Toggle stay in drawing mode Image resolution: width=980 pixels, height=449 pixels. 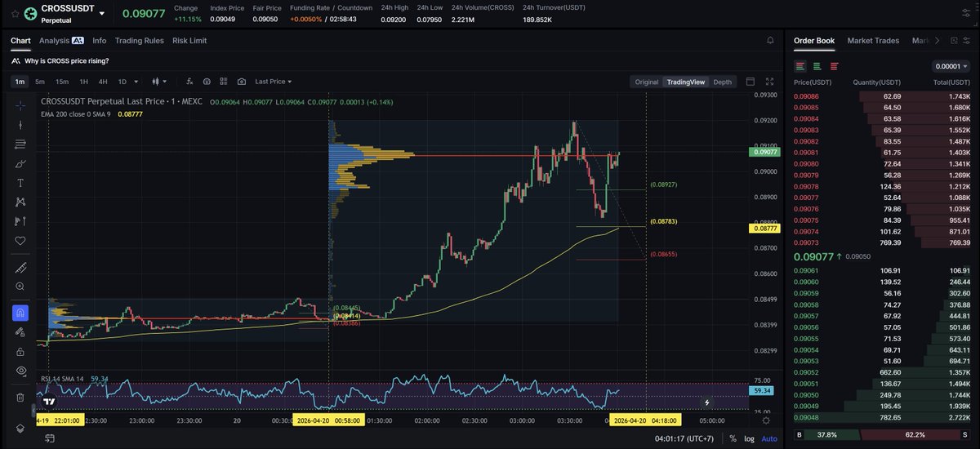click(20, 332)
